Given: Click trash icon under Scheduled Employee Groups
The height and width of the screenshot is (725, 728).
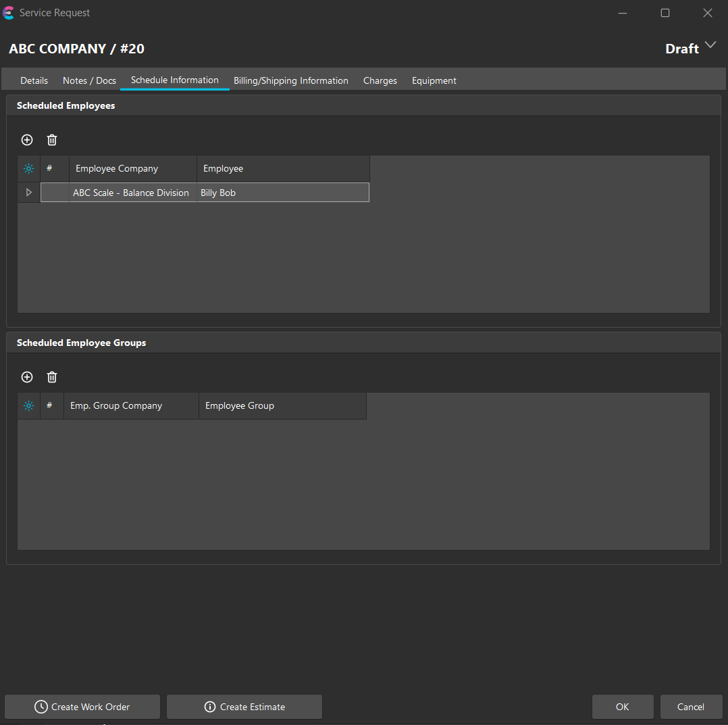Looking at the screenshot, I should (52, 377).
